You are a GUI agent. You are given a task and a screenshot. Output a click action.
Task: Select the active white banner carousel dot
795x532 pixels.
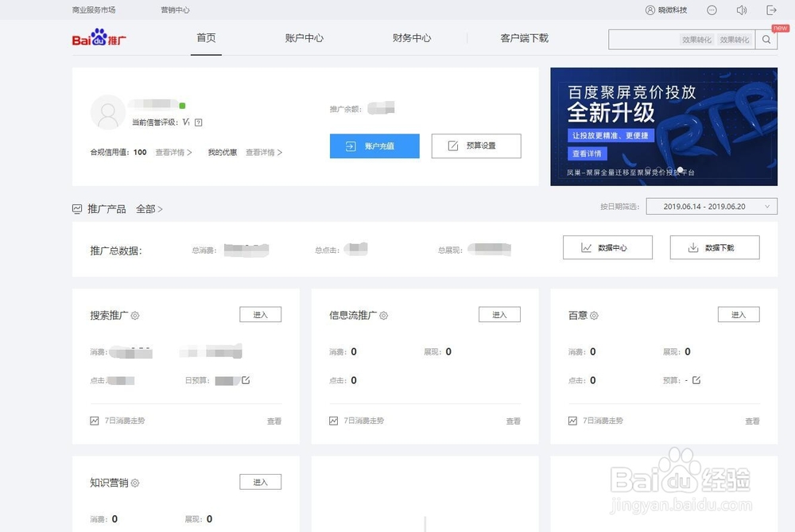point(680,169)
